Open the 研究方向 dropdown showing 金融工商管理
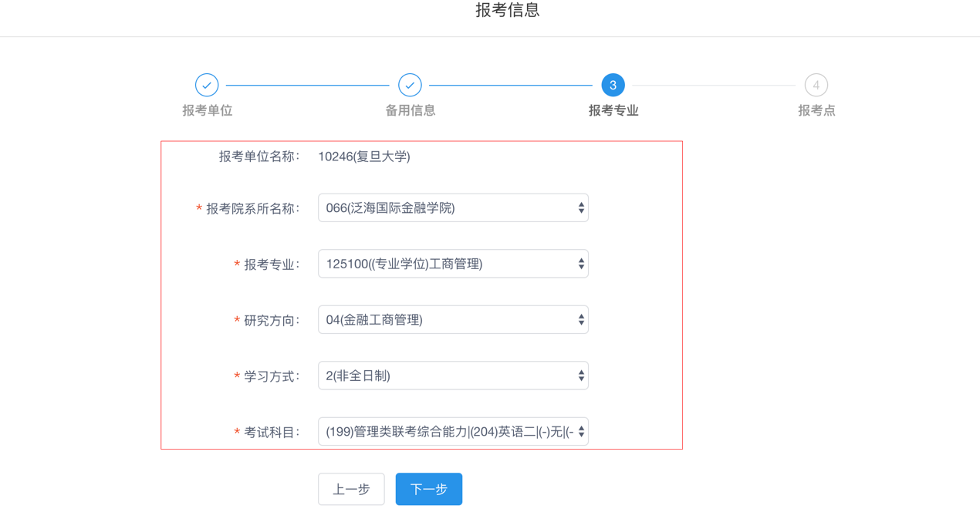 [x=453, y=320]
